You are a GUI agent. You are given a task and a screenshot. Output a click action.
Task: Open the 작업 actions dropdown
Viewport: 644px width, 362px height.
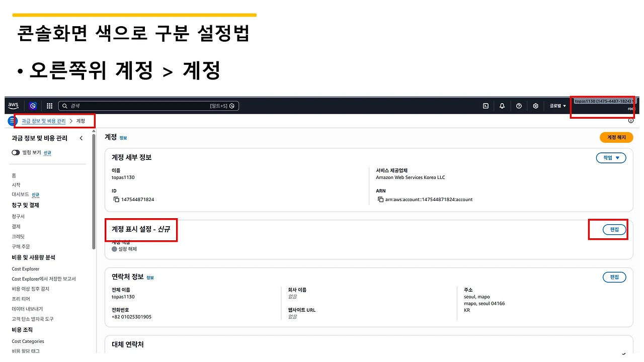pyautogui.click(x=611, y=157)
